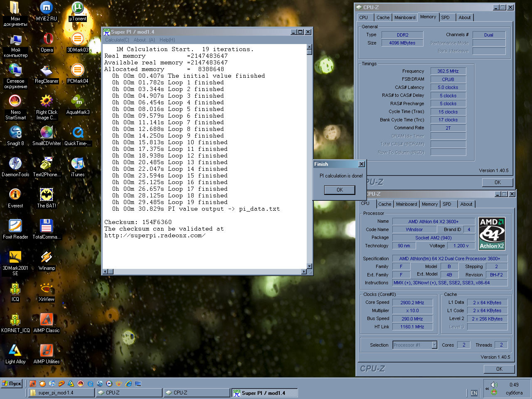Click the Internet Explorer quick launch icon
532x399 pixels.
click(129, 384)
